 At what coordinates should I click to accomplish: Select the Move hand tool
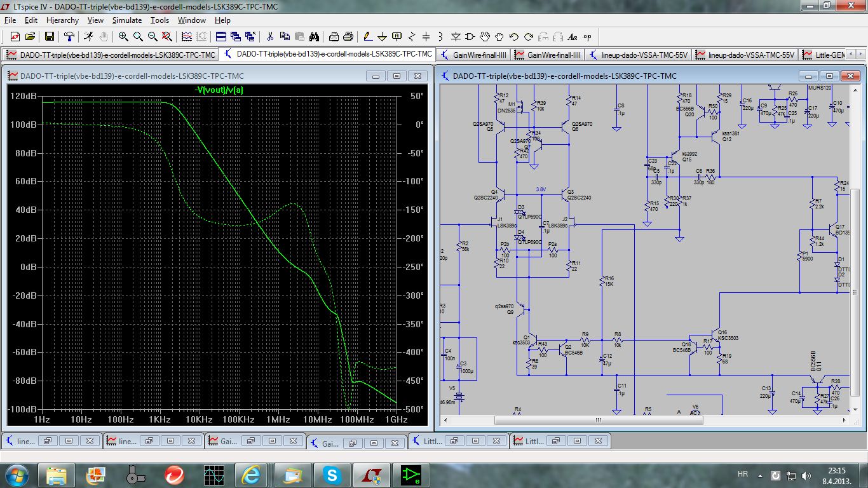[485, 37]
